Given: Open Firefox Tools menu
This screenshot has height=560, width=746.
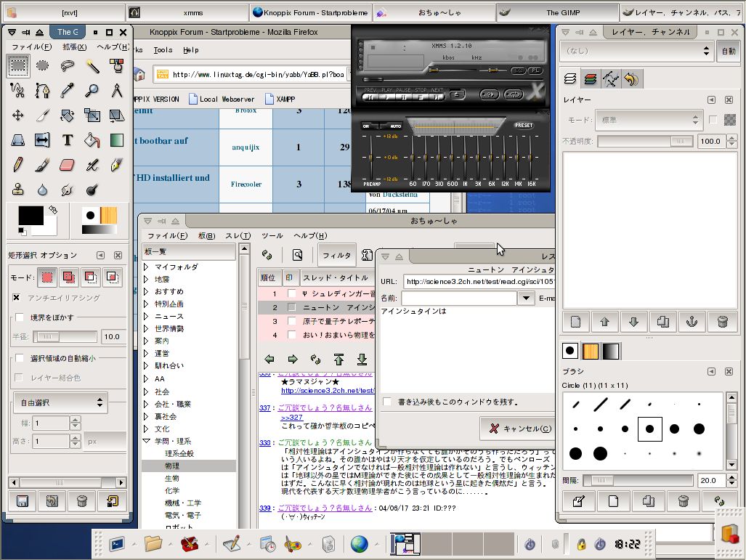Looking at the screenshot, I should (163, 50).
